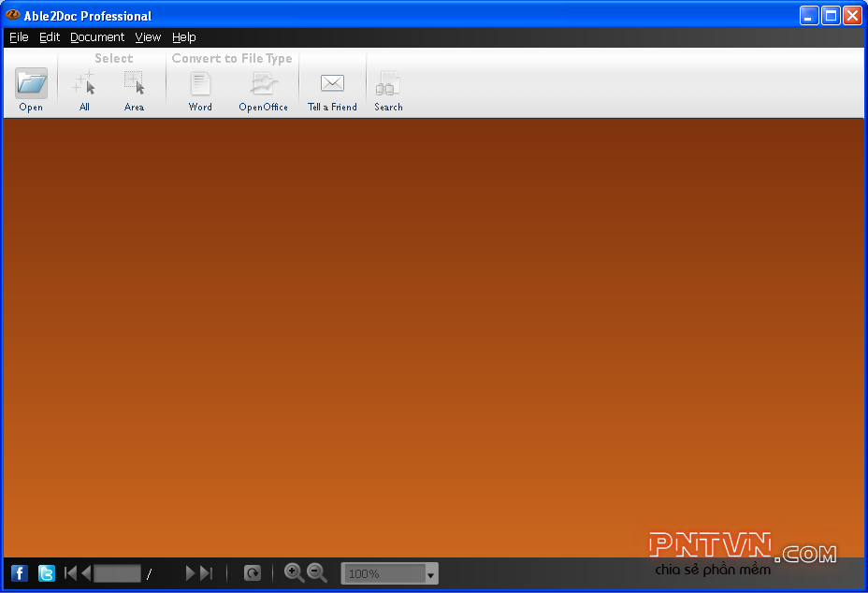Rotate the page with the rotate icon

pyautogui.click(x=253, y=573)
